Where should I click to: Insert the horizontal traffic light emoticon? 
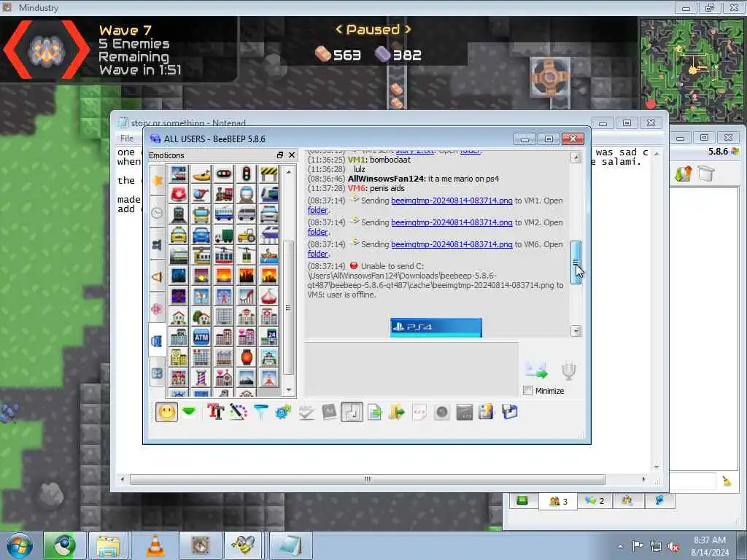tap(224, 174)
